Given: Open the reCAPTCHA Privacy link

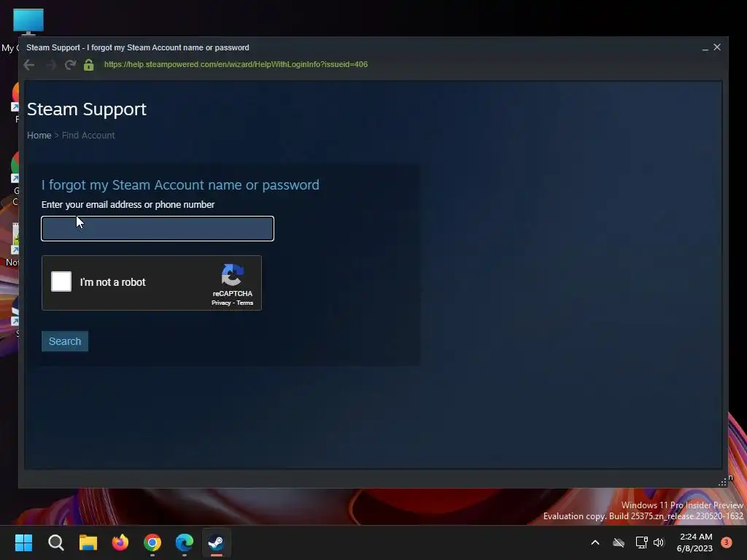Looking at the screenshot, I should tap(221, 303).
